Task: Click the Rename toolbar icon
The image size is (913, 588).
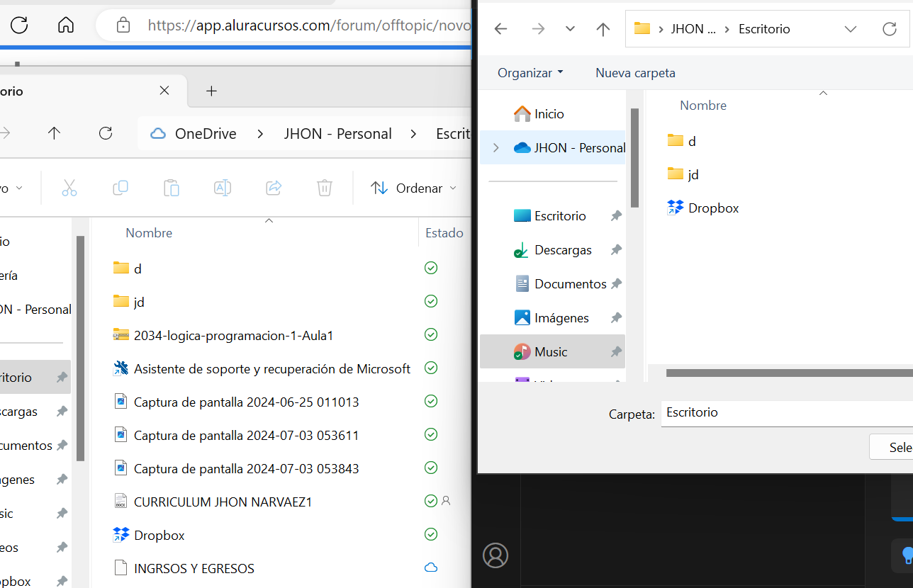Action: click(x=223, y=188)
